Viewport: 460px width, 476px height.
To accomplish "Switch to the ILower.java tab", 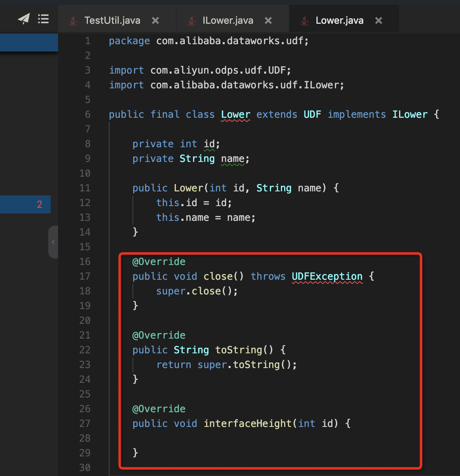I will pyautogui.click(x=228, y=20).
